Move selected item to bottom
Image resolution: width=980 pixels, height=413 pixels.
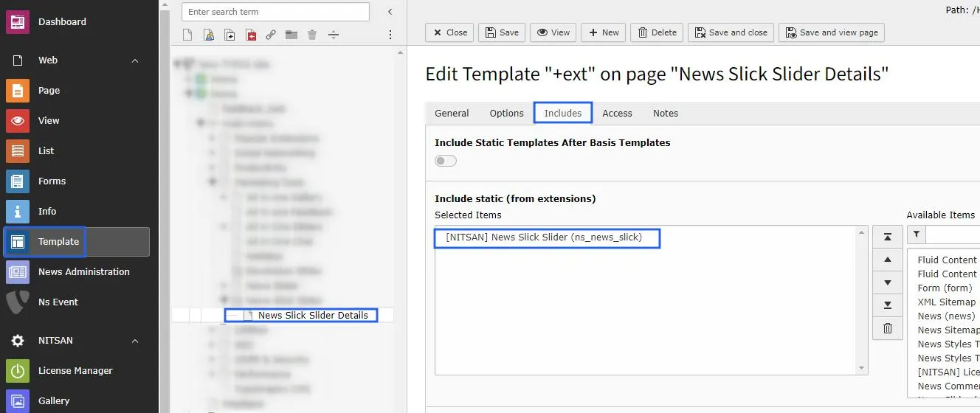(887, 305)
